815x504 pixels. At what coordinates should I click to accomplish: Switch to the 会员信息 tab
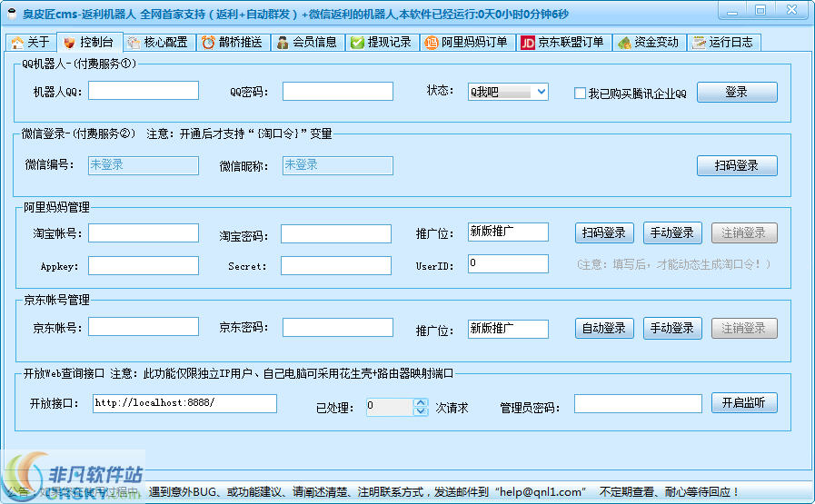point(308,42)
